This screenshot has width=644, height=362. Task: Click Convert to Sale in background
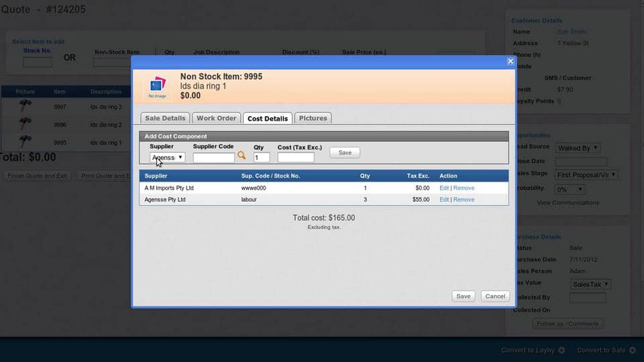601,350
